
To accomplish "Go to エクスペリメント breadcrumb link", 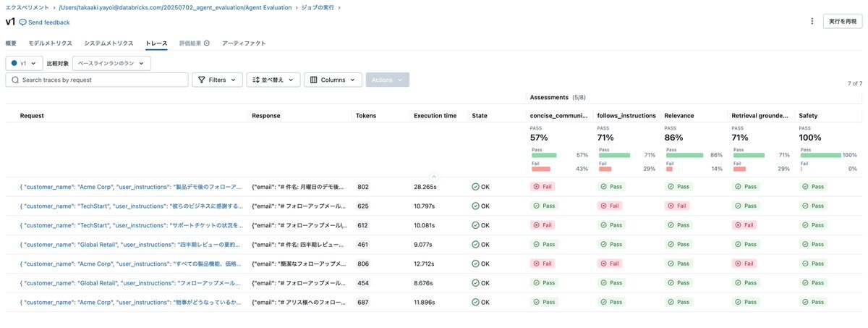I will [x=27, y=7].
